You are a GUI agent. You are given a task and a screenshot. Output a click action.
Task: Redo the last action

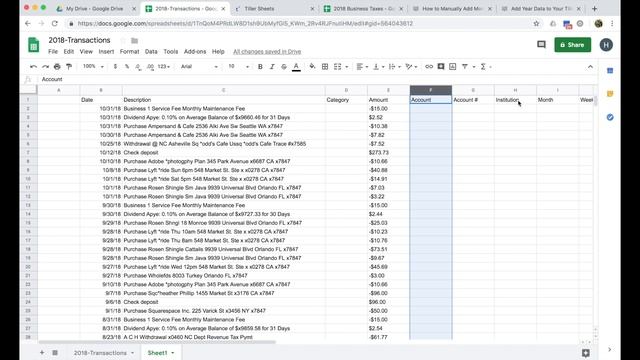[45, 67]
